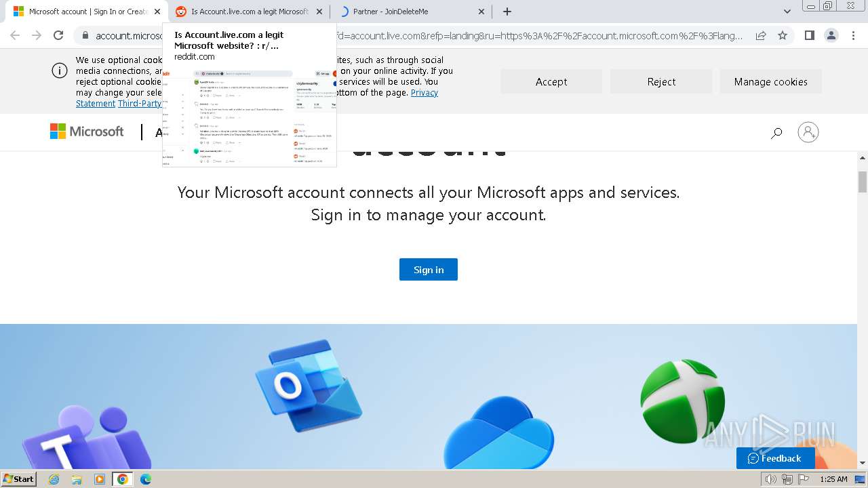868x488 pixels.
Task: Launch Internet Explorer from taskbar
Action: (54, 479)
